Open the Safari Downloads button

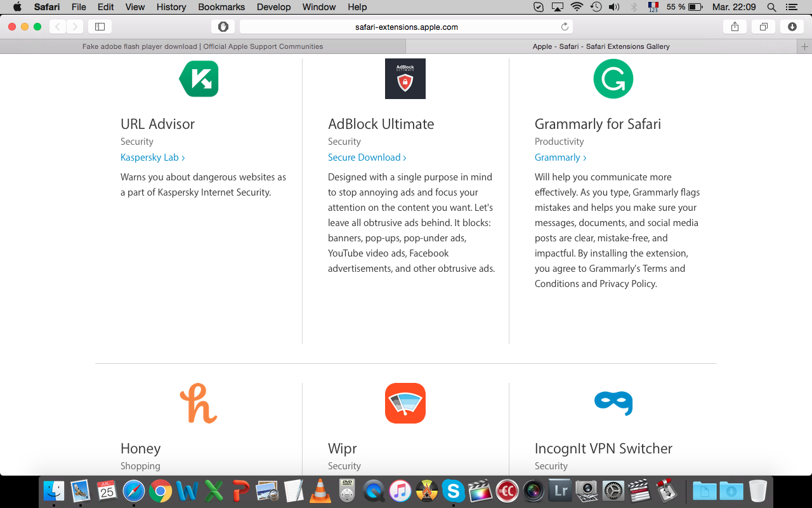tap(792, 27)
